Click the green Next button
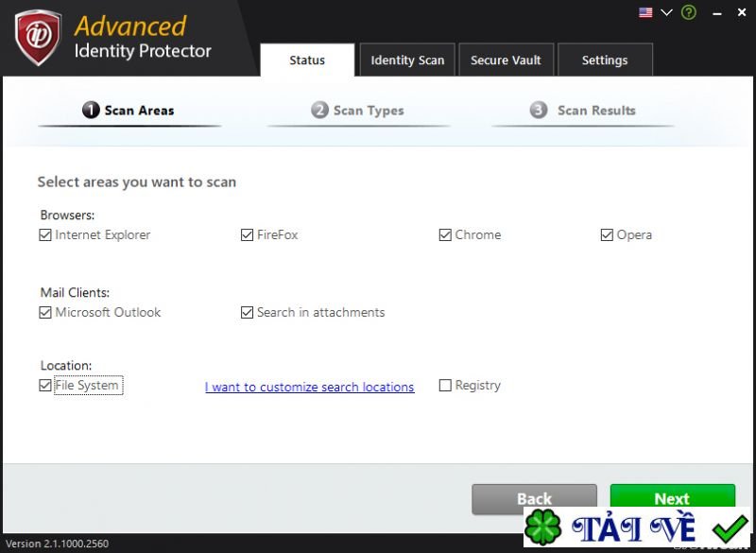 (673, 496)
